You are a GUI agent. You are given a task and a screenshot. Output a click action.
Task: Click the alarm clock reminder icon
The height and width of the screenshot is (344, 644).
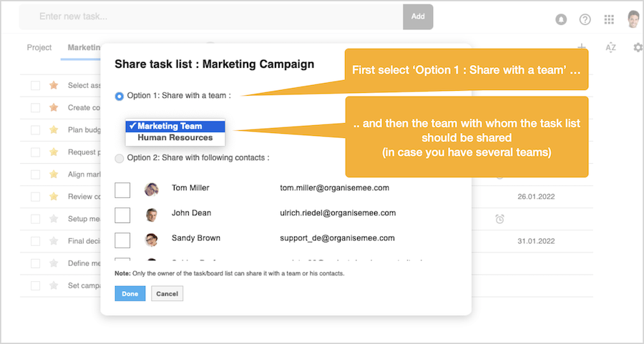tap(499, 219)
